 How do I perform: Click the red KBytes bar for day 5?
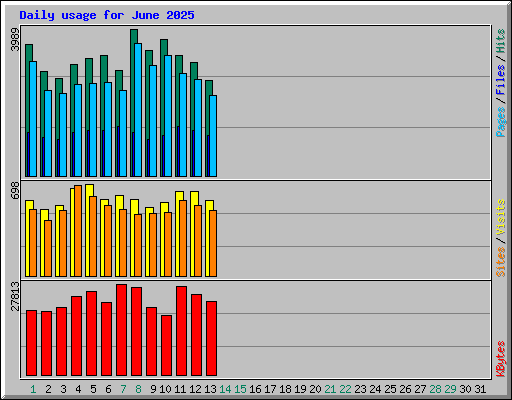tap(91, 333)
